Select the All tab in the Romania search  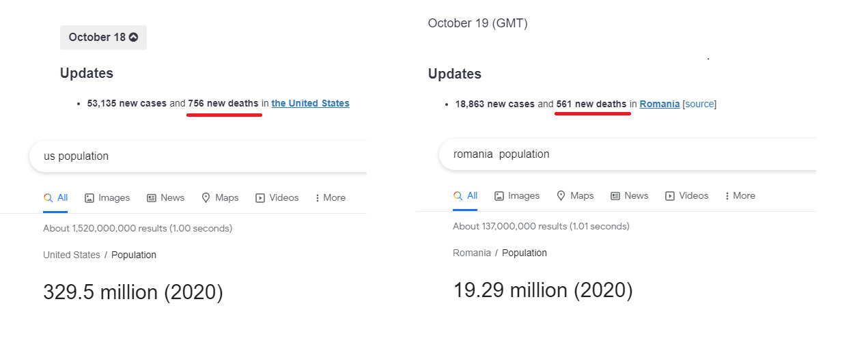click(466, 195)
